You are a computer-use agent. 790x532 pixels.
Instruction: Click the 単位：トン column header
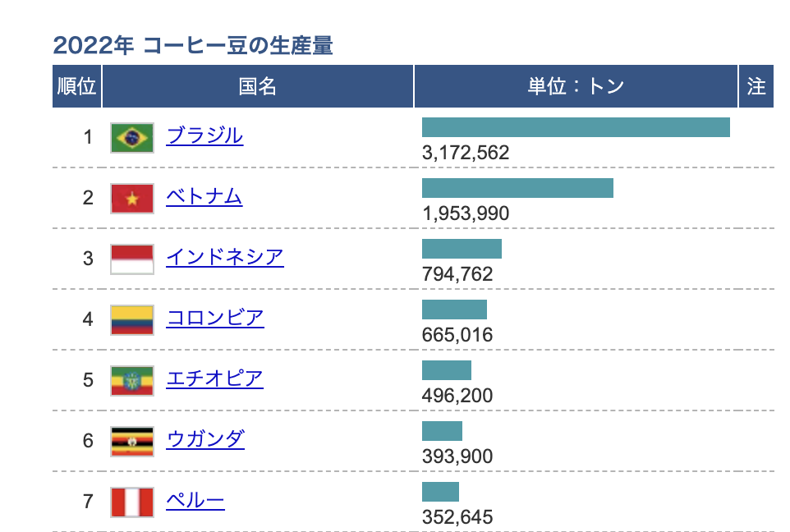(576, 86)
